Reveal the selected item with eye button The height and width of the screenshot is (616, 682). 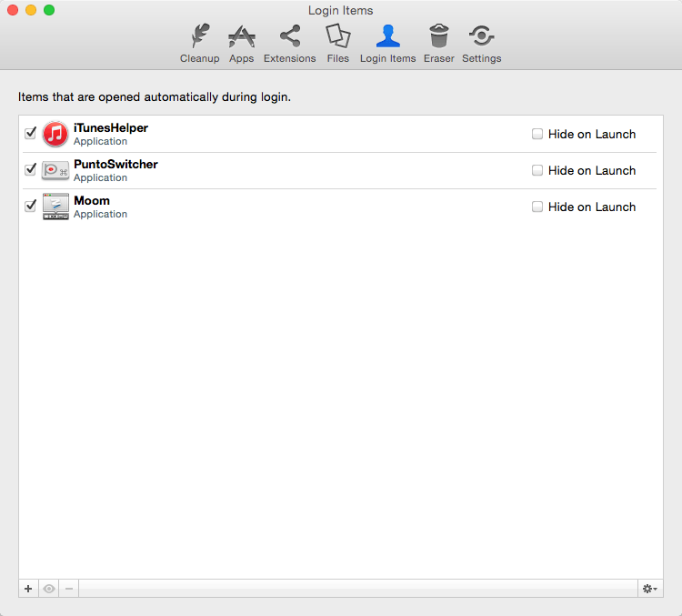49,589
